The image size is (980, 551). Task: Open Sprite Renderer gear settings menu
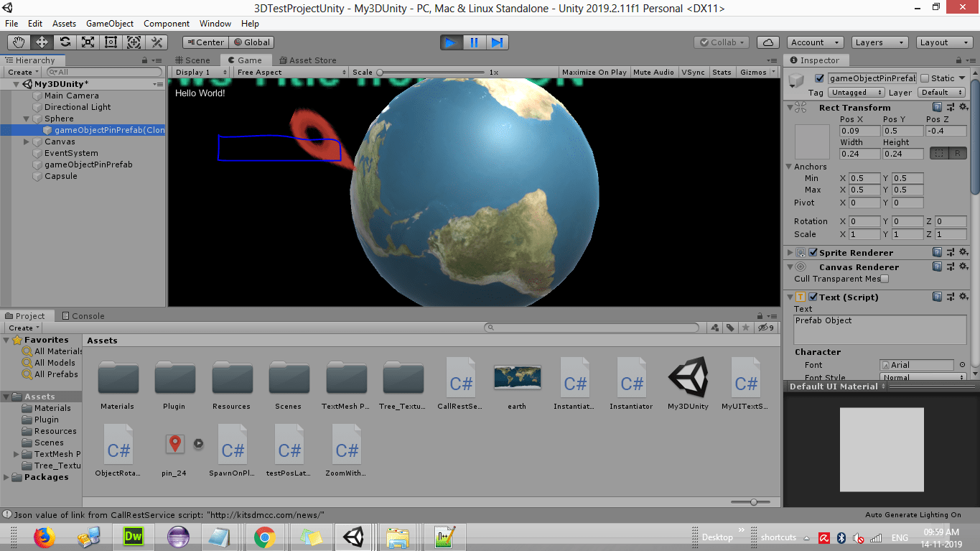(964, 252)
